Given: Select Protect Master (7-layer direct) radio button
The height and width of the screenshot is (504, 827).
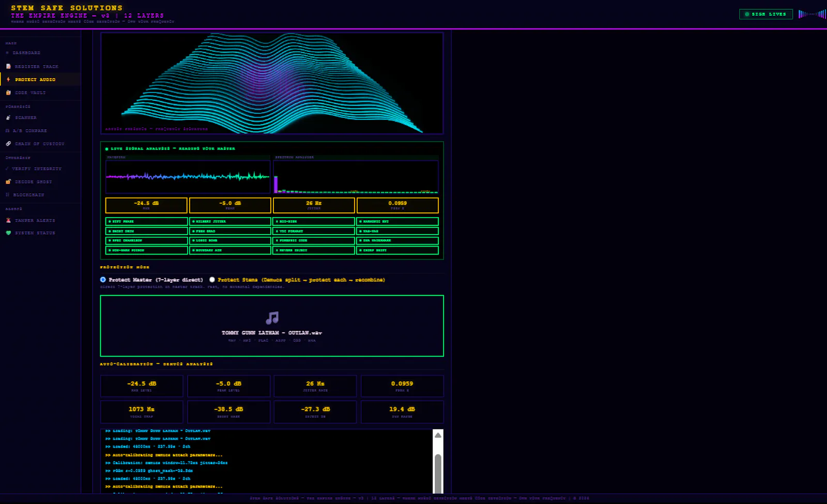Looking at the screenshot, I should click(x=103, y=280).
